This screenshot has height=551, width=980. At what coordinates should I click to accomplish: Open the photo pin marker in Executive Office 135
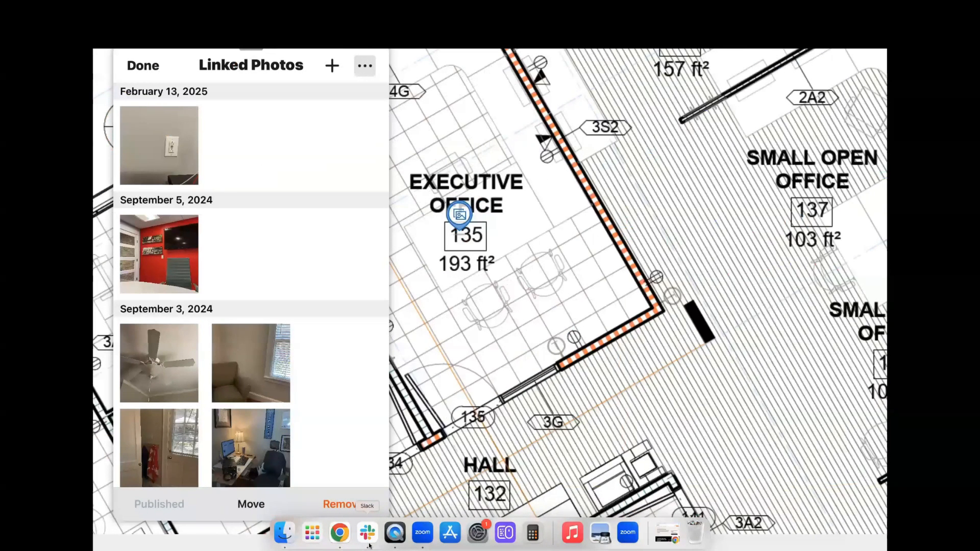459,214
